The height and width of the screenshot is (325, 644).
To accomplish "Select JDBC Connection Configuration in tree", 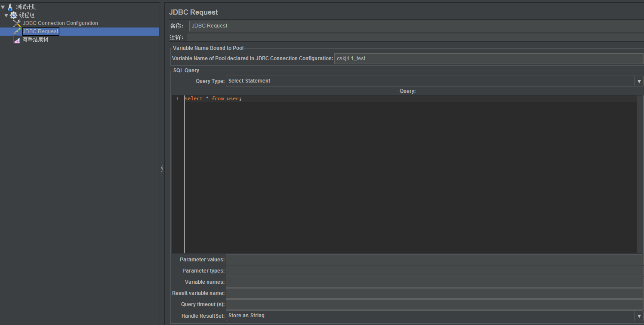I will tap(60, 23).
